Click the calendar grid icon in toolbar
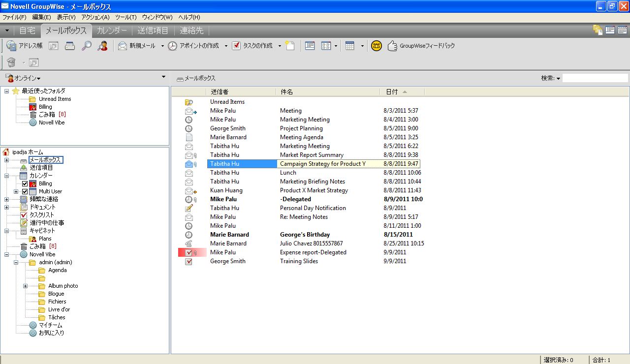This screenshot has height=364, width=630. point(350,46)
